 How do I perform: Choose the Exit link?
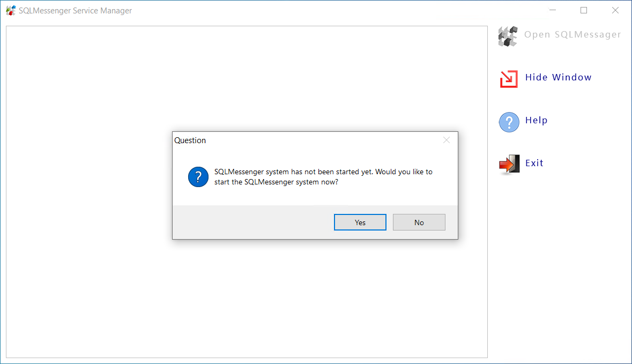tap(534, 163)
